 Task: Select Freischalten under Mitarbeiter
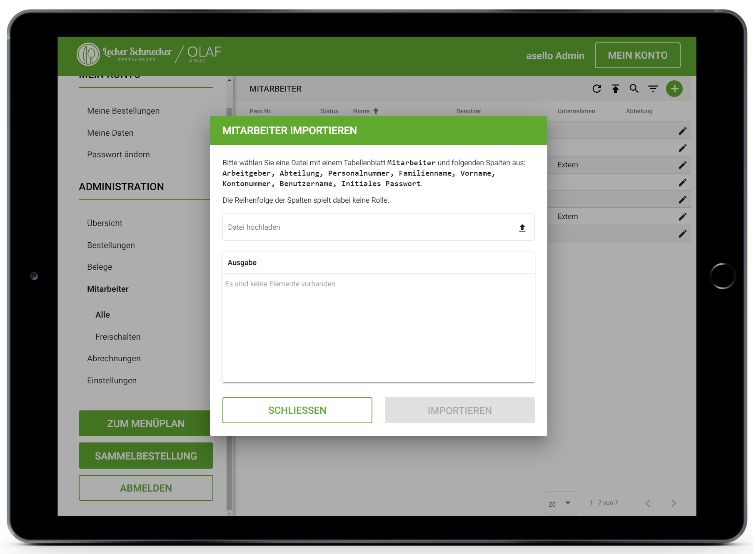[118, 337]
